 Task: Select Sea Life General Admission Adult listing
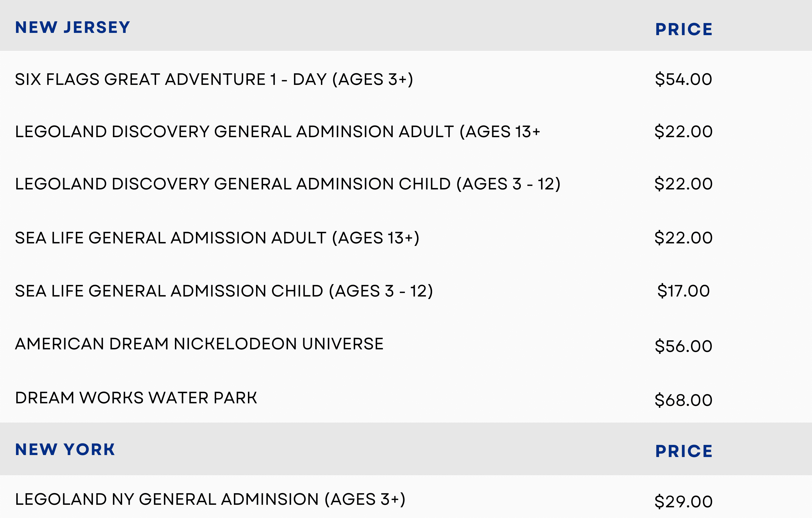(x=217, y=238)
